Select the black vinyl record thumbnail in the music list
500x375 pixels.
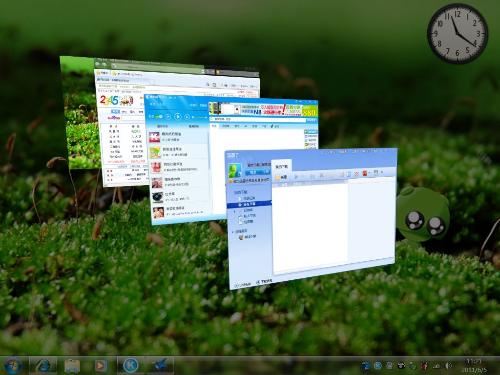[157, 197]
